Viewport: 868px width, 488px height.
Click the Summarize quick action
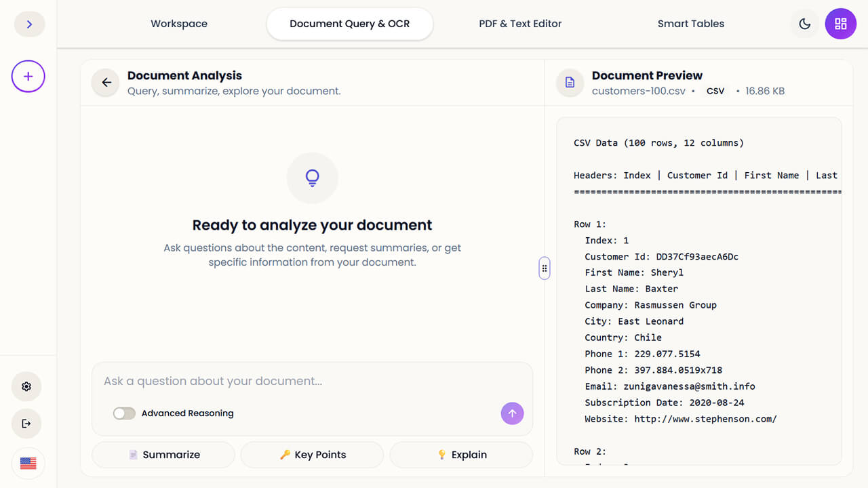click(163, 454)
